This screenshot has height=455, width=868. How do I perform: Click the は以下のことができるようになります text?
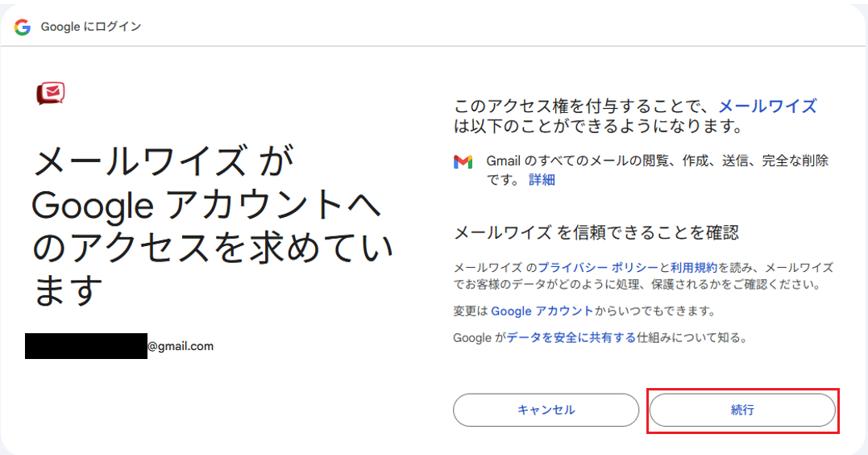596,127
